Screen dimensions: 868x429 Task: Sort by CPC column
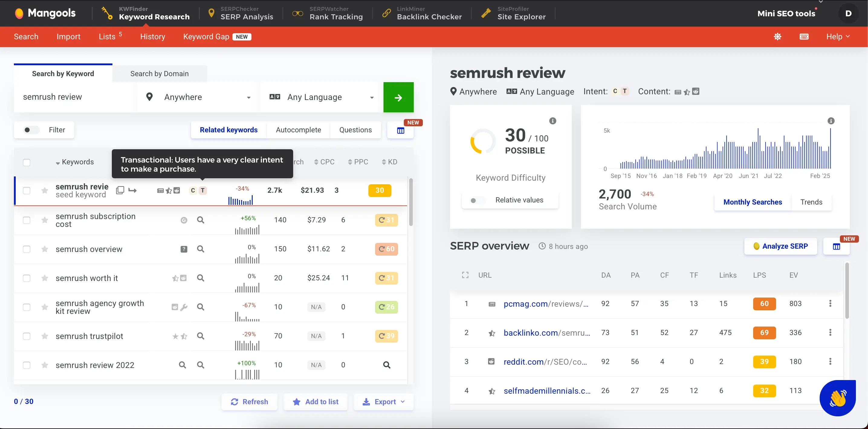click(324, 162)
